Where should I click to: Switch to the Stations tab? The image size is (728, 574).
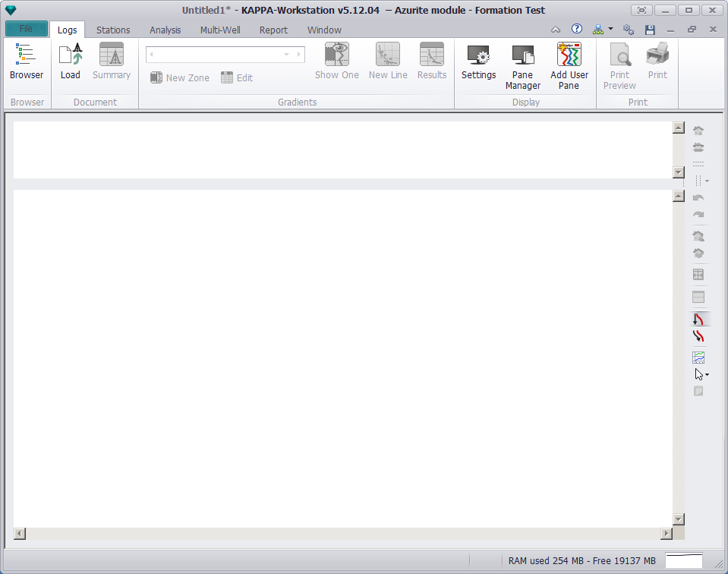(113, 30)
